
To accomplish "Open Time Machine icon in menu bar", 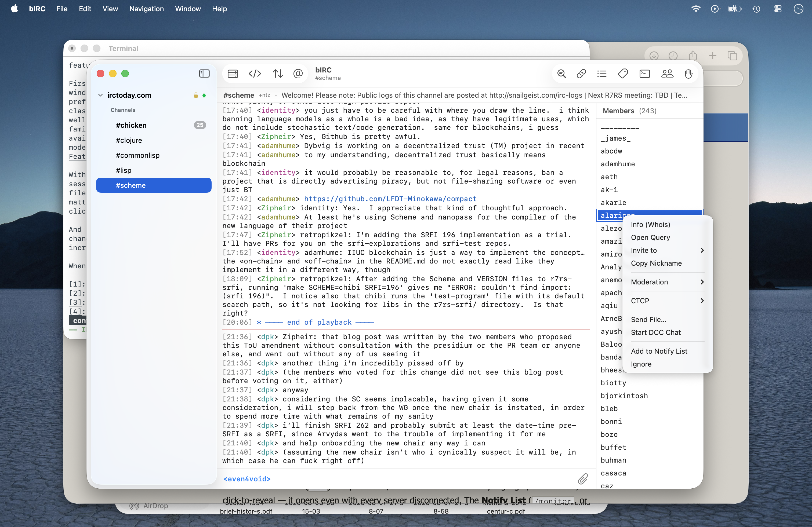I will click(x=756, y=9).
